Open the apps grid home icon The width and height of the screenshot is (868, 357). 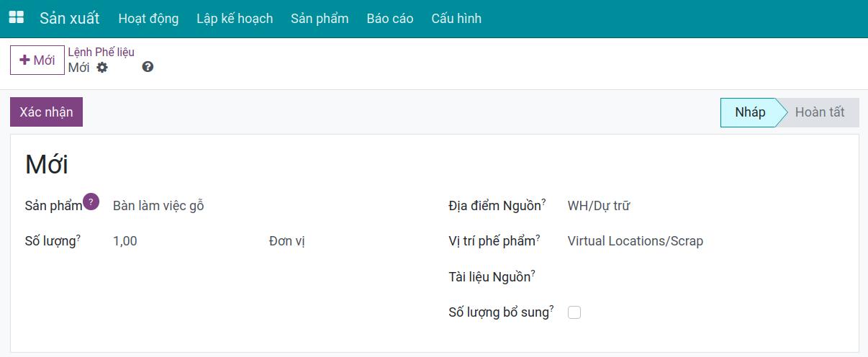point(16,18)
